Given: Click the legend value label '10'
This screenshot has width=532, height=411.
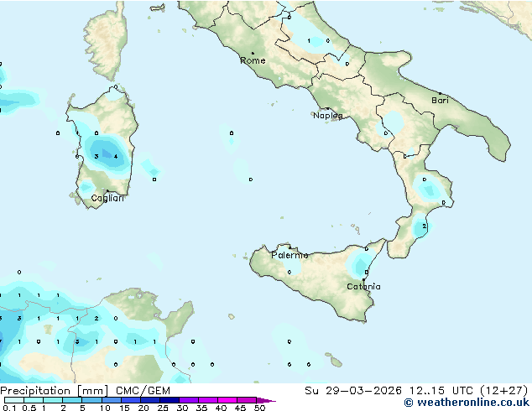Looking at the screenshot, I should (x=105, y=408).
